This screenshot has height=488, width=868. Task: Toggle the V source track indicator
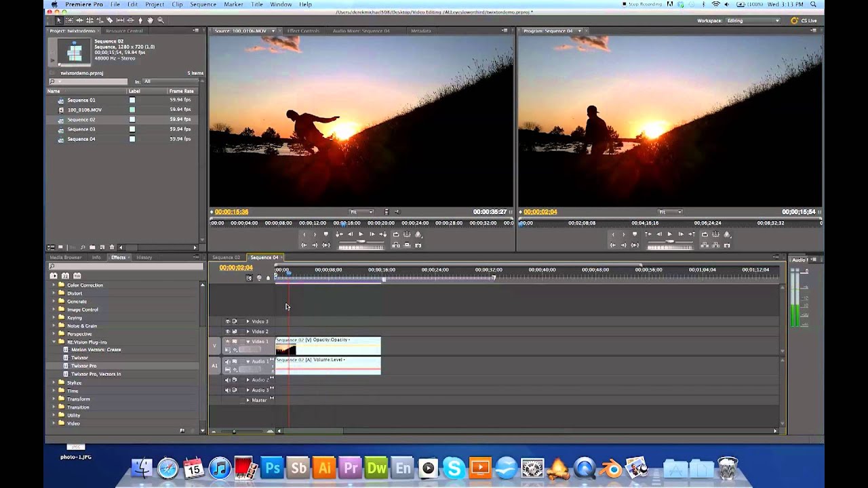[214, 346]
